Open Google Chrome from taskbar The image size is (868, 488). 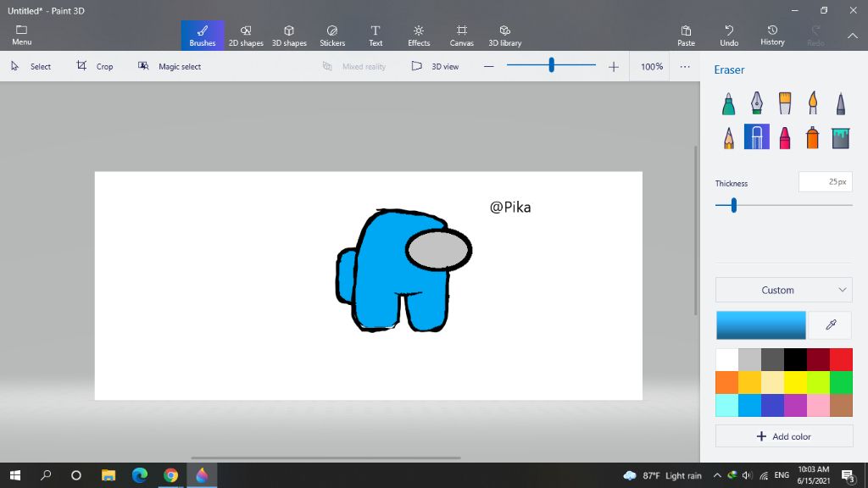pyautogui.click(x=170, y=475)
